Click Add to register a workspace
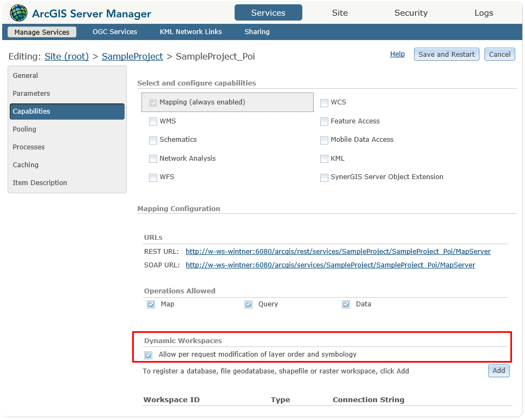The height and width of the screenshot is (420, 525). (498, 371)
